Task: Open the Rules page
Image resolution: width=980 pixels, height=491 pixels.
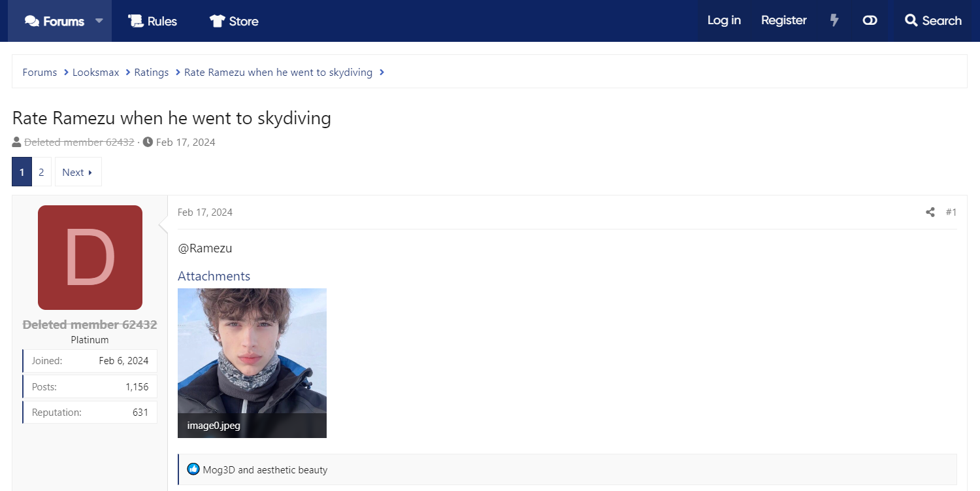Action: [x=152, y=21]
